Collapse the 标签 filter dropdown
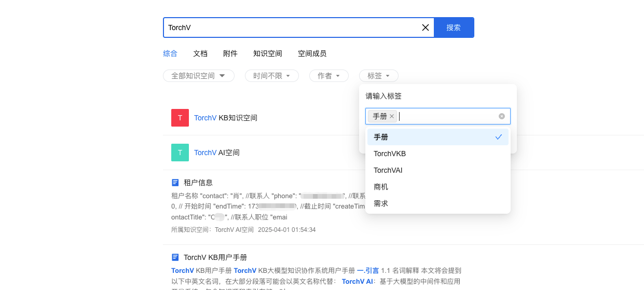This screenshot has width=644, height=290. click(x=379, y=76)
